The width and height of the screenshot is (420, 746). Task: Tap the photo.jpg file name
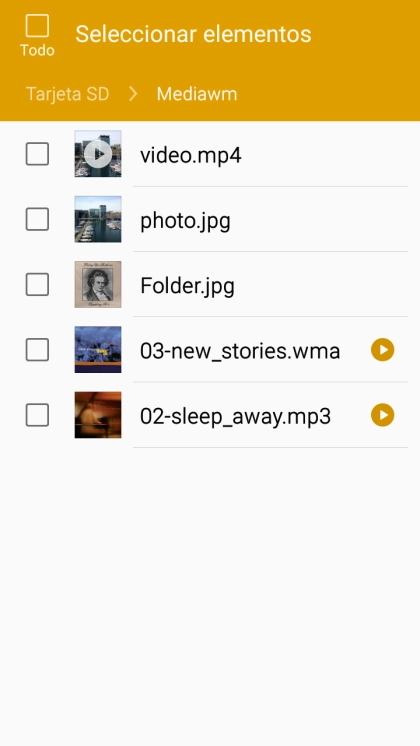point(186,221)
